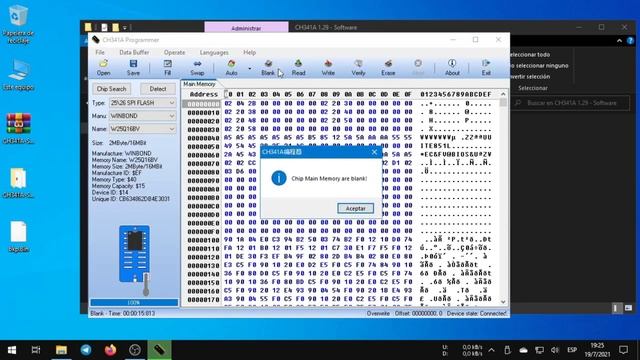Image resolution: width=640 pixels, height=360 pixels.
Task: Select address row 00000100
Action: (203, 240)
